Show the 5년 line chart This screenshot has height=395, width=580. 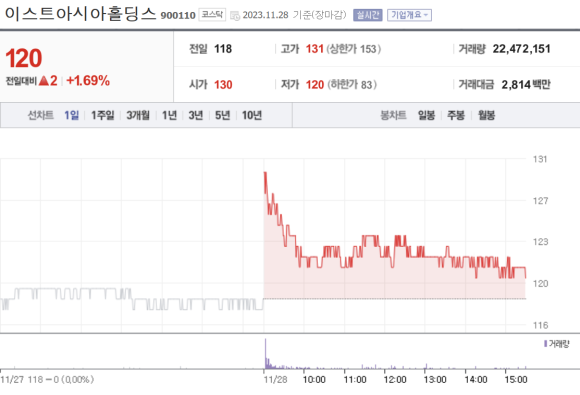223,115
